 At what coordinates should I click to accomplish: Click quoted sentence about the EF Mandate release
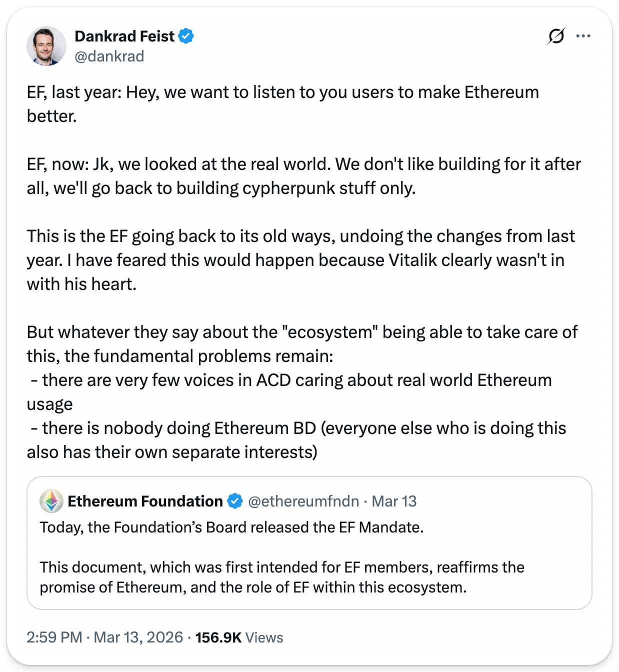tap(231, 527)
